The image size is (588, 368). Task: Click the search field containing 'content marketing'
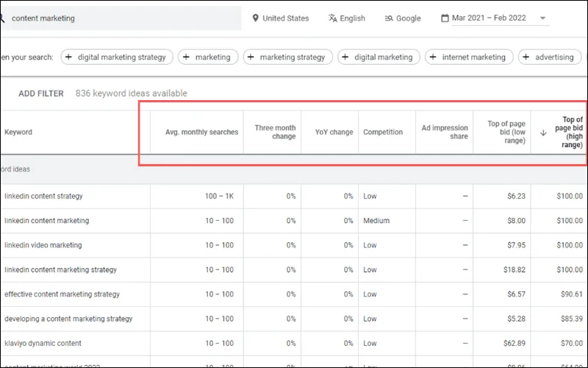click(121, 18)
